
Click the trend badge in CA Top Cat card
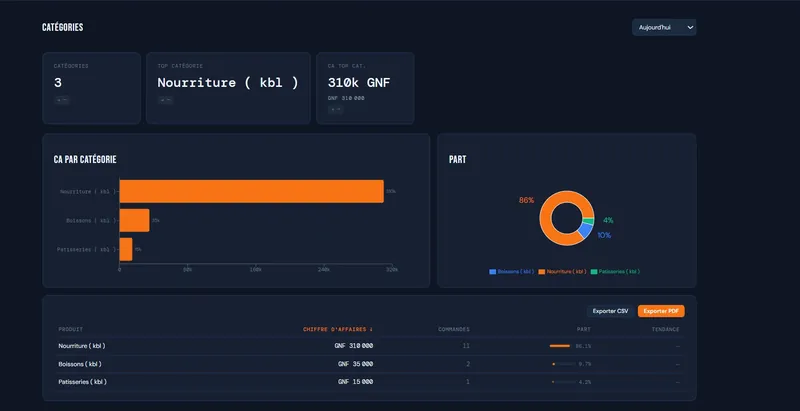point(335,109)
